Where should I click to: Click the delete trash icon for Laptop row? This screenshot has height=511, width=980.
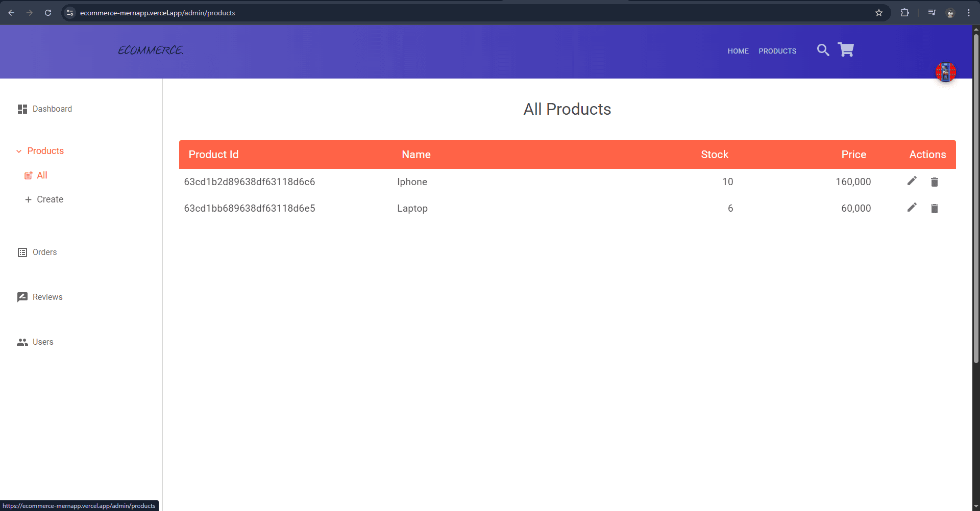coord(934,208)
